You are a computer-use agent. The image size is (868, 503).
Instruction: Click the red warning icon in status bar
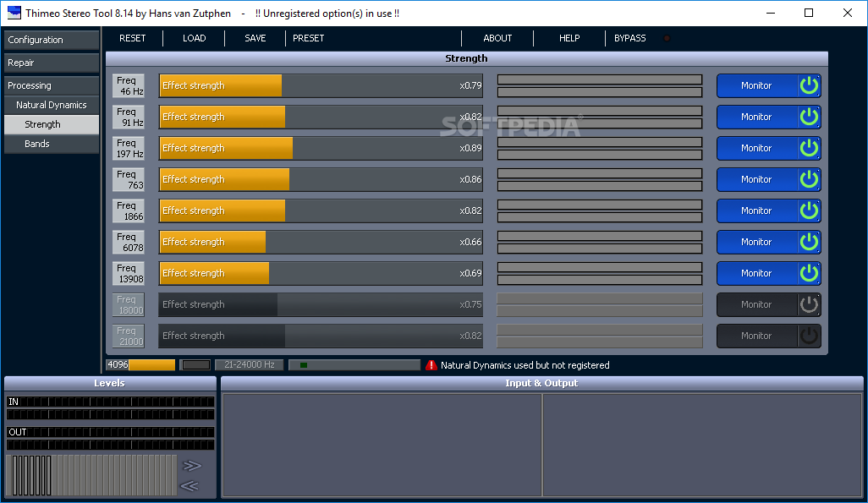[x=431, y=365]
